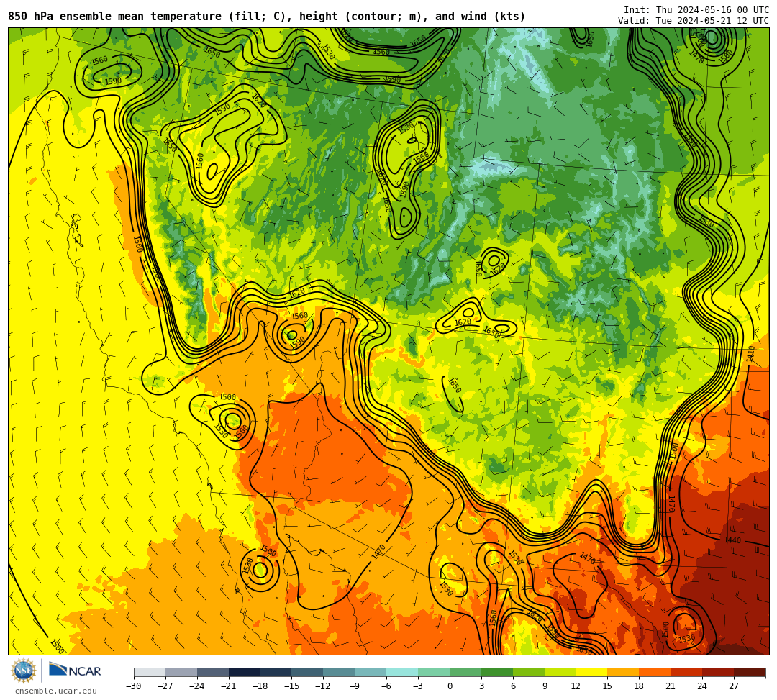This screenshot has height=700, width=777.
Task: Click the 21 colorbar tick label
Action: coord(671,686)
